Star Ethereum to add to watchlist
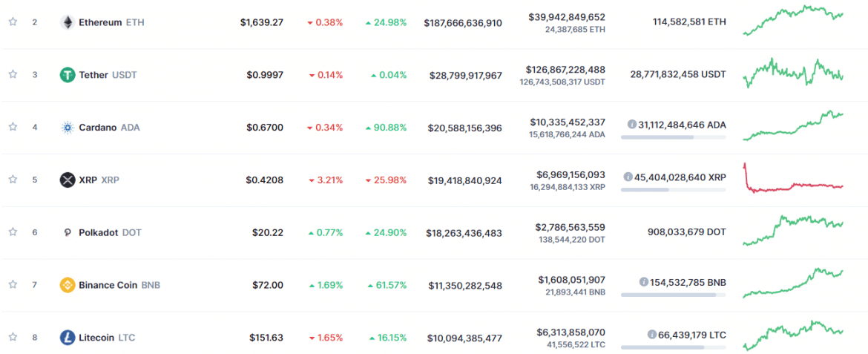 coord(13,22)
